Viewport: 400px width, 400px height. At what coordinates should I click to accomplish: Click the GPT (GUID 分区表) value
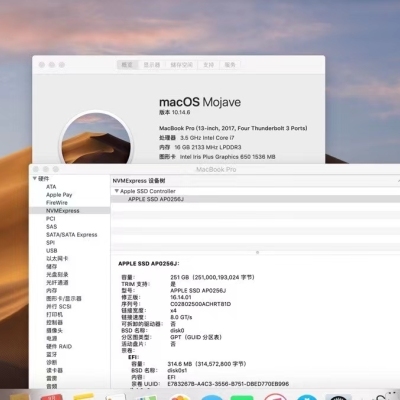(x=196, y=337)
